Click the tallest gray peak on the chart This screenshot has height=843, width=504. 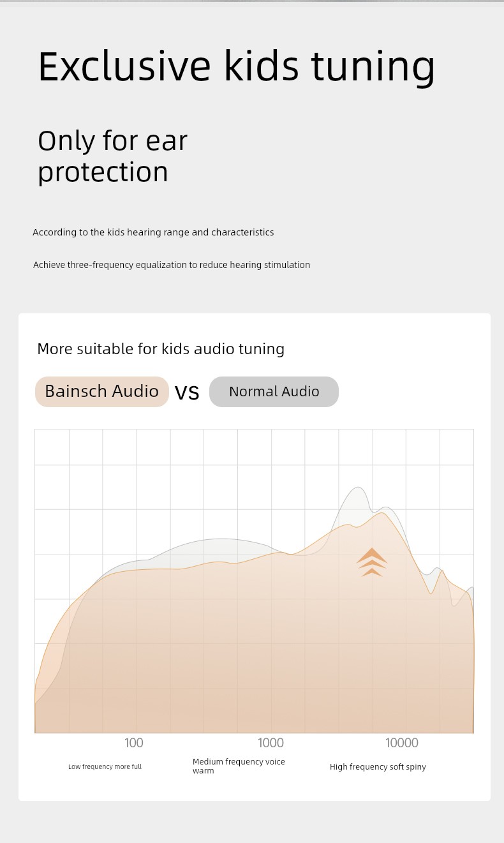point(358,488)
